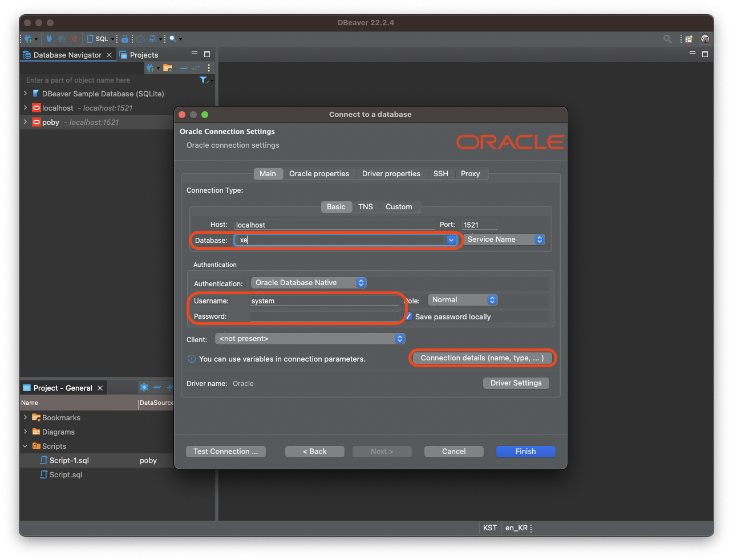Viewport: 733px width, 560px height.
Task: Click the Username field containing system
Action: pos(325,301)
